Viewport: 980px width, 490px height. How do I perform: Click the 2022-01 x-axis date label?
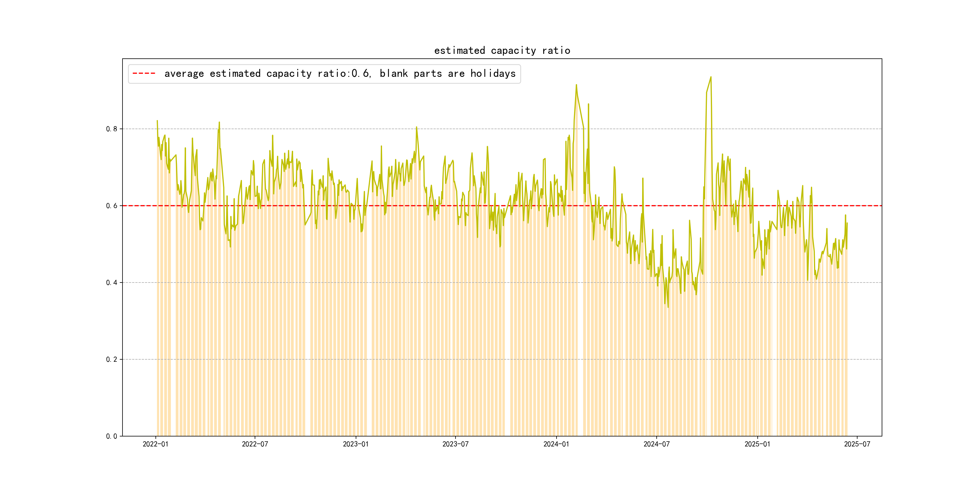(x=155, y=444)
